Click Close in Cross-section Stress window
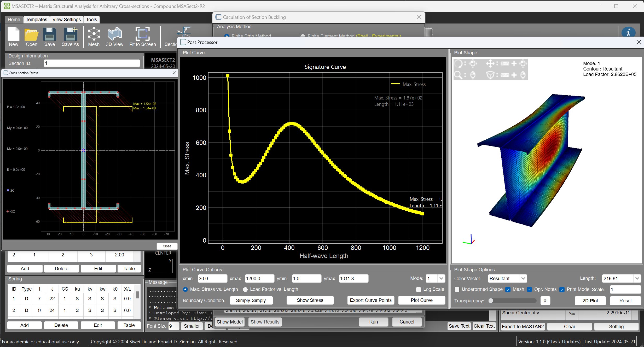 [x=167, y=246]
